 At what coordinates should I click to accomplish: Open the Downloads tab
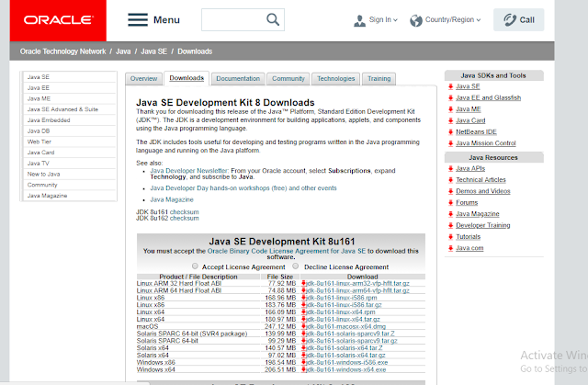coord(187,78)
